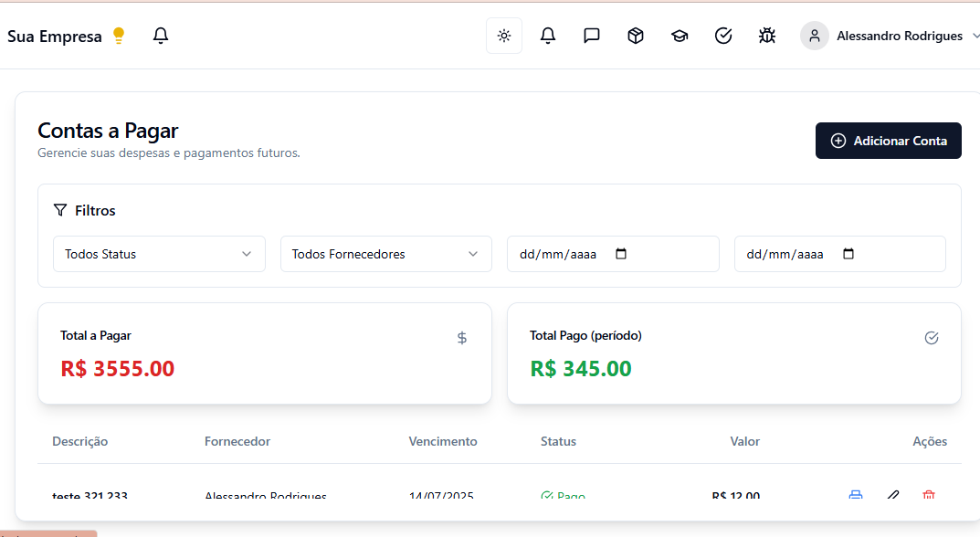The width and height of the screenshot is (980, 537).
Task: Open the Todos Fornecedores dropdown
Action: pyautogui.click(x=385, y=254)
